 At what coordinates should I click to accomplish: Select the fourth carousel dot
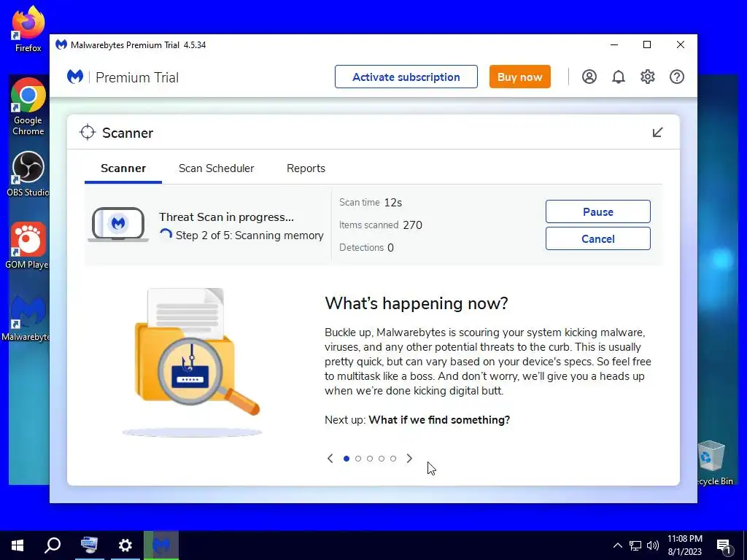pos(382,459)
